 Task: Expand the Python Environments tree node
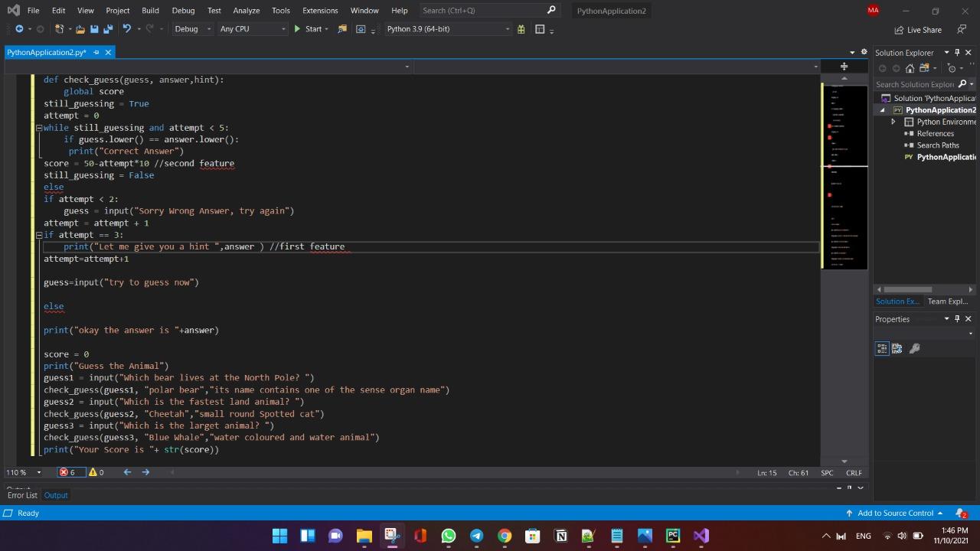click(893, 122)
